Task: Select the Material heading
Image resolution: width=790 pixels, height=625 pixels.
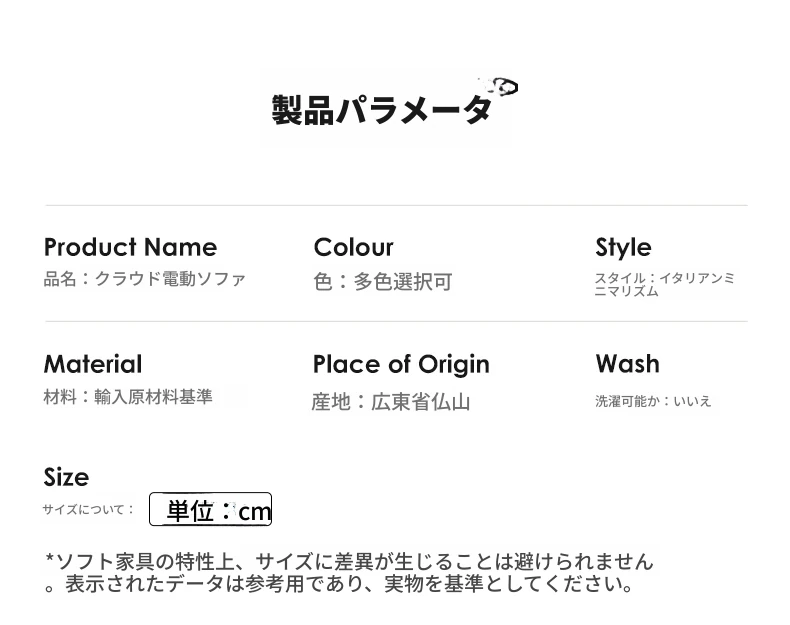Action: (93, 364)
